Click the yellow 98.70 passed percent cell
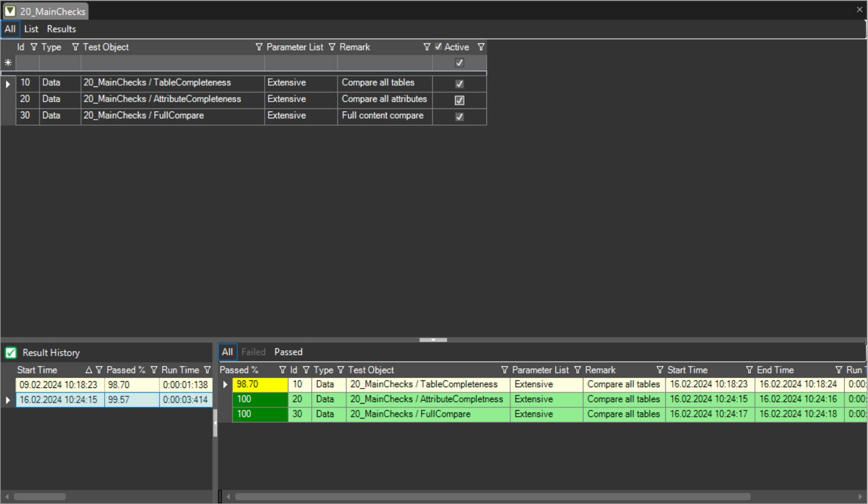The width and height of the screenshot is (868, 504). (260, 384)
